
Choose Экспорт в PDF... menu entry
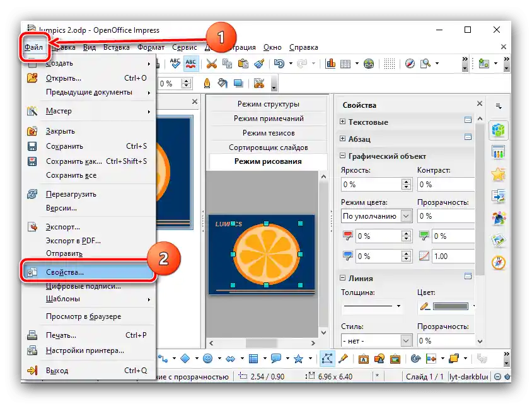coord(88,241)
